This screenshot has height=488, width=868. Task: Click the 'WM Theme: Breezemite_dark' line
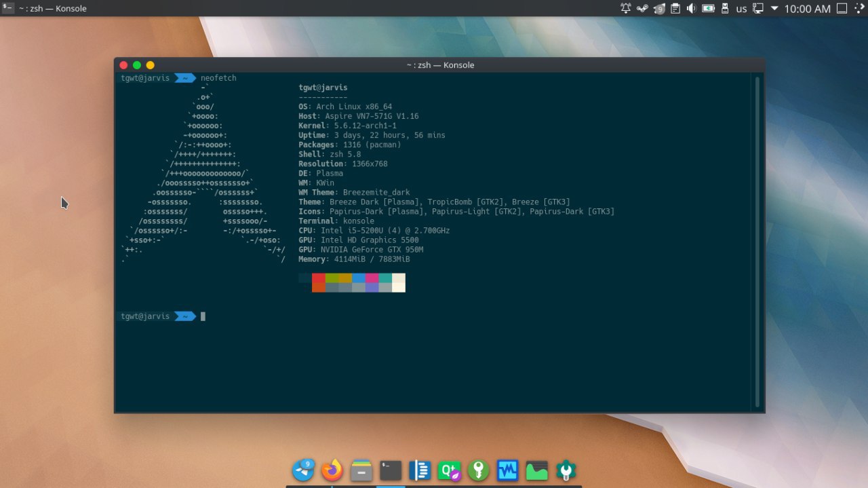[354, 192]
